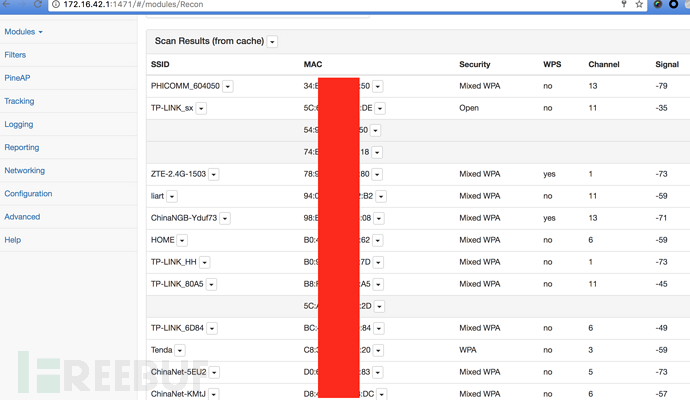Open dropdown beside SSID TP-LINK_HH
Screen dimensions: 690x400
coord(204,262)
